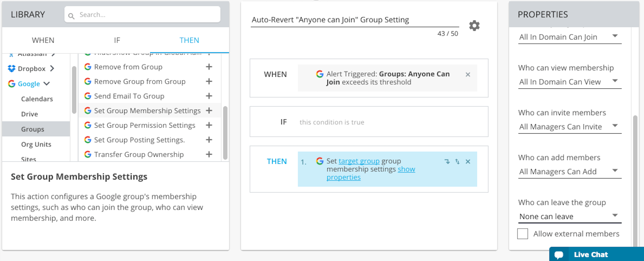The width and height of the screenshot is (644, 261).
Task: Expand the Dropbox library category
Action: [x=52, y=69]
